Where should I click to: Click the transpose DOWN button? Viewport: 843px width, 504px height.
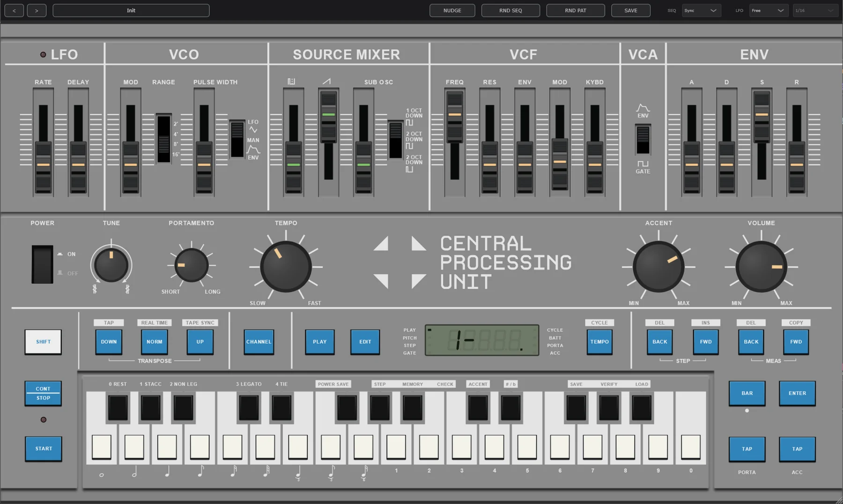[109, 342]
